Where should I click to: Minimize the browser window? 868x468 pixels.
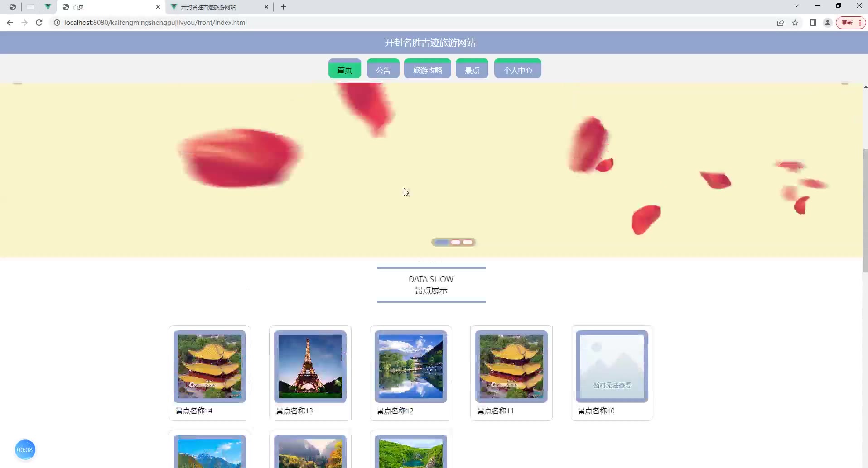[818, 5]
